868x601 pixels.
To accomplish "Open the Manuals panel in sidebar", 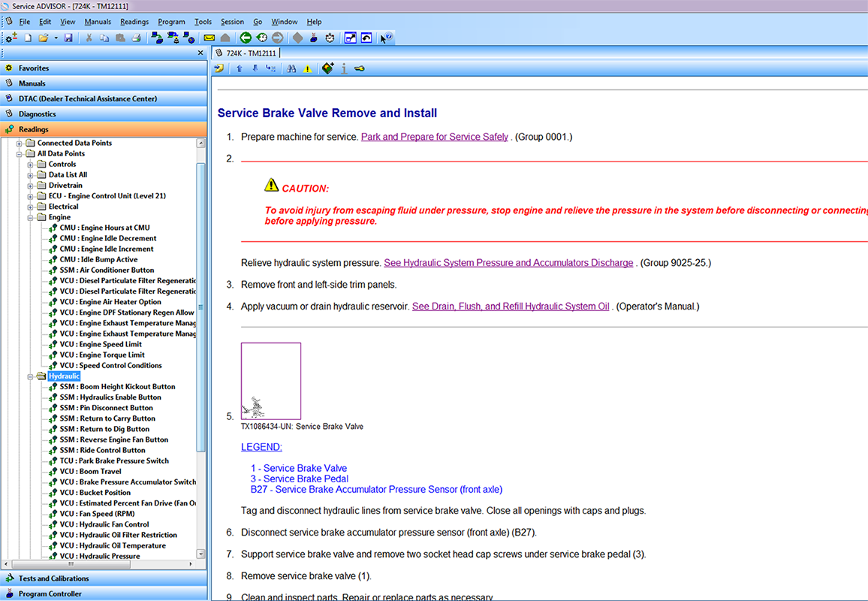I will [x=104, y=83].
